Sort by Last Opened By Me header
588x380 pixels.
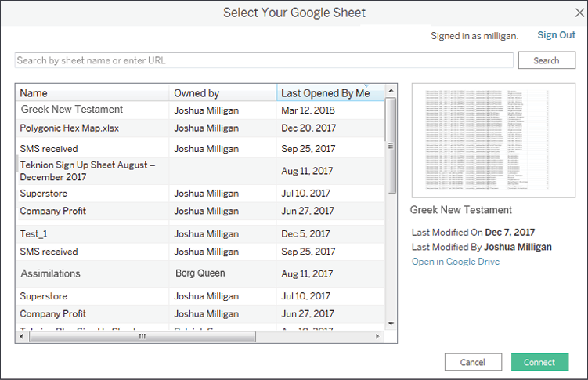point(330,92)
